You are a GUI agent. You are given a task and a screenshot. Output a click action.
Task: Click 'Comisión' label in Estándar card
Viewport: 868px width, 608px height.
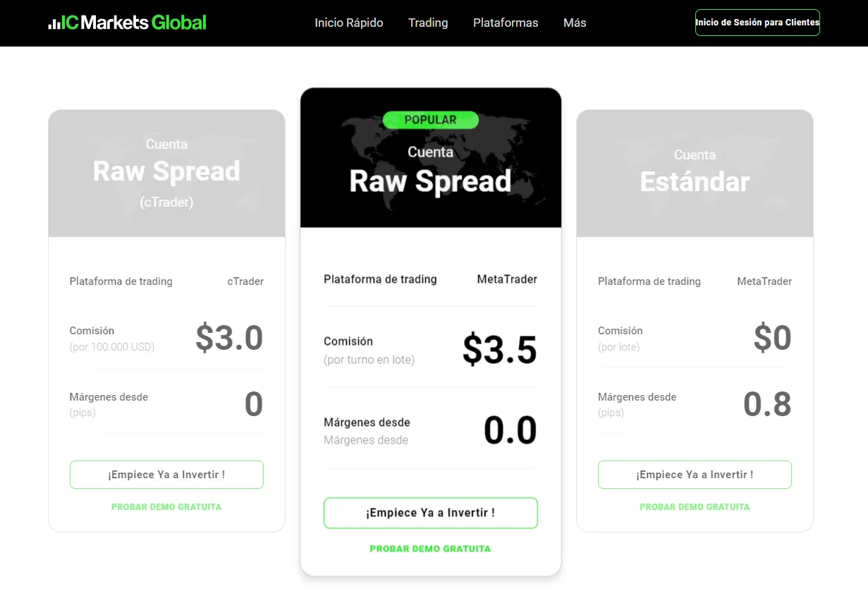pyautogui.click(x=621, y=331)
